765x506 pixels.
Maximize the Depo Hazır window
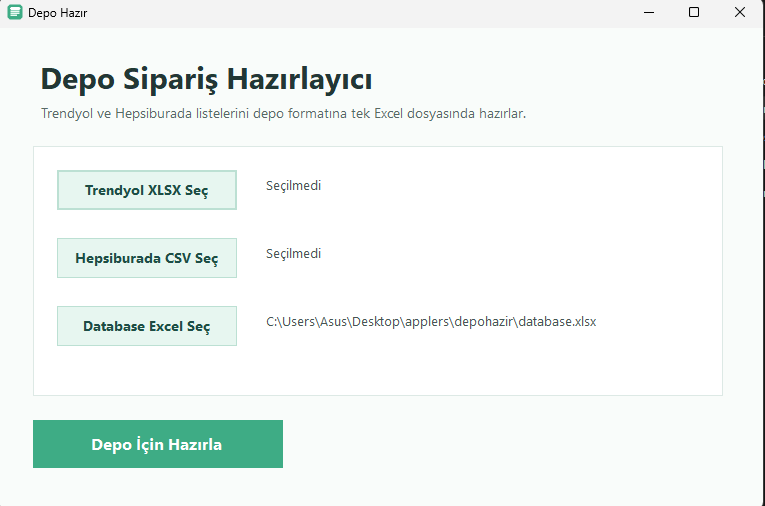coord(694,12)
